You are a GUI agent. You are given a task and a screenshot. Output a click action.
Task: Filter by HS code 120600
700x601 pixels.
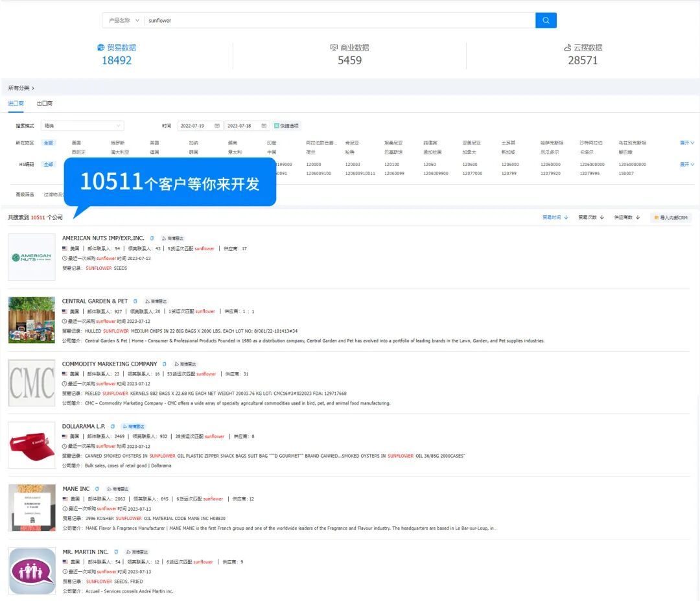coord(470,164)
